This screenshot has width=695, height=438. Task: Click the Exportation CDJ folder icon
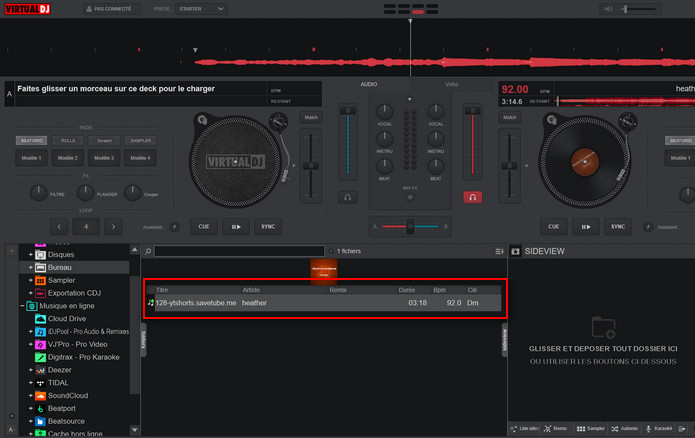coord(40,293)
